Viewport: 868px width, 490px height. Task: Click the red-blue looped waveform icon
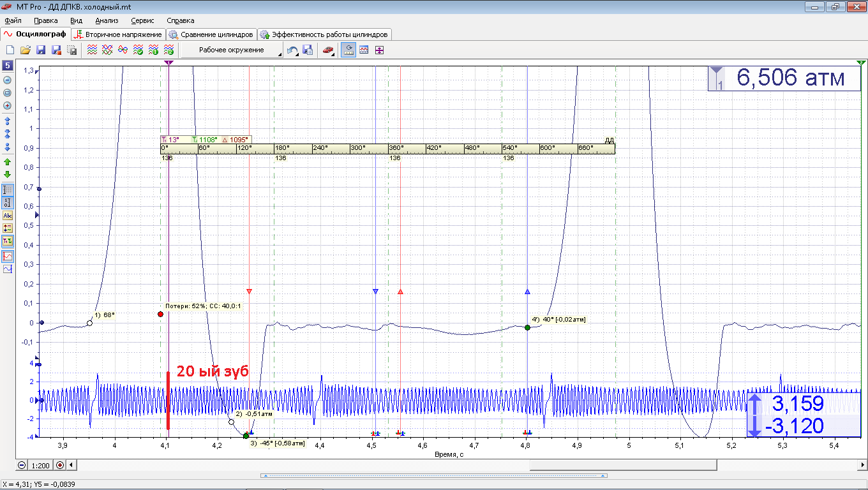click(x=123, y=50)
